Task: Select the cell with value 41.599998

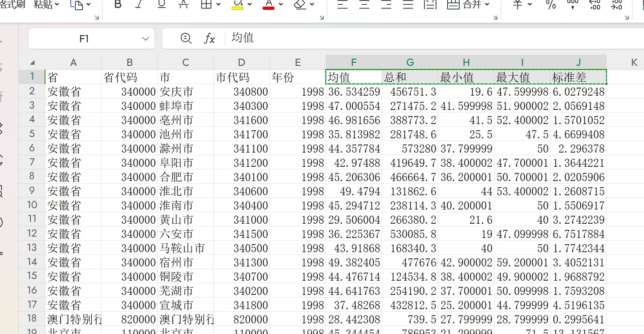Action: (466, 105)
